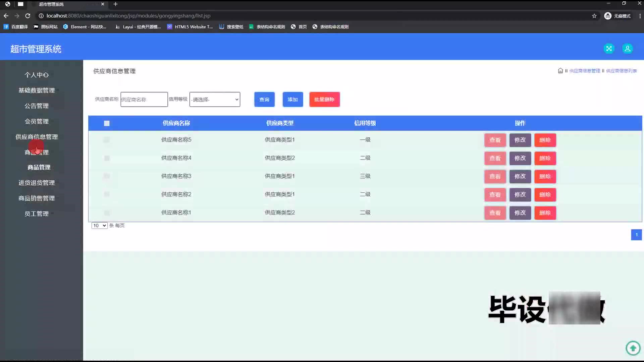644x362 pixels.
Task: Open the 图标网站 bookmark
Action: coord(46,27)
